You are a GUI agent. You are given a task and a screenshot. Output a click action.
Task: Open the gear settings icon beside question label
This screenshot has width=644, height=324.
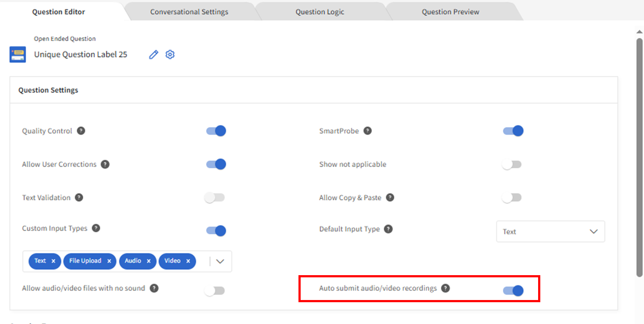pyautogui.click(x=170, y=55)
